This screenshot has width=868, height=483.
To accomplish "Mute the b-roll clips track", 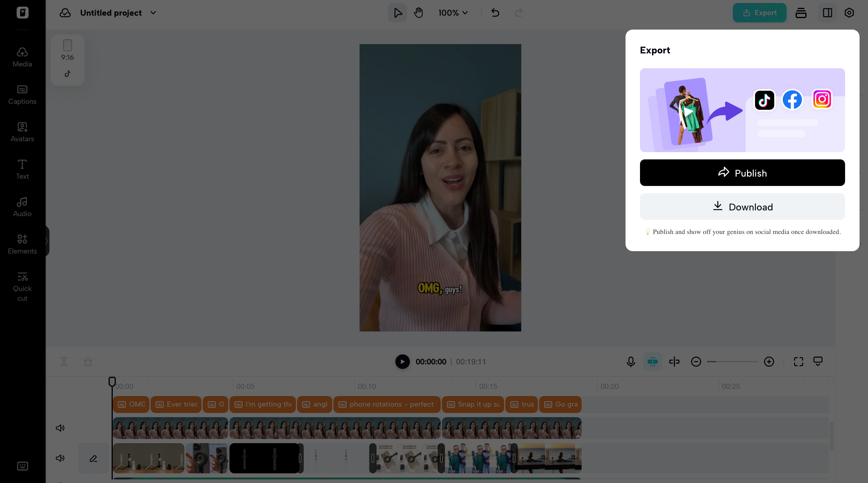I will (x=60, y=458).
